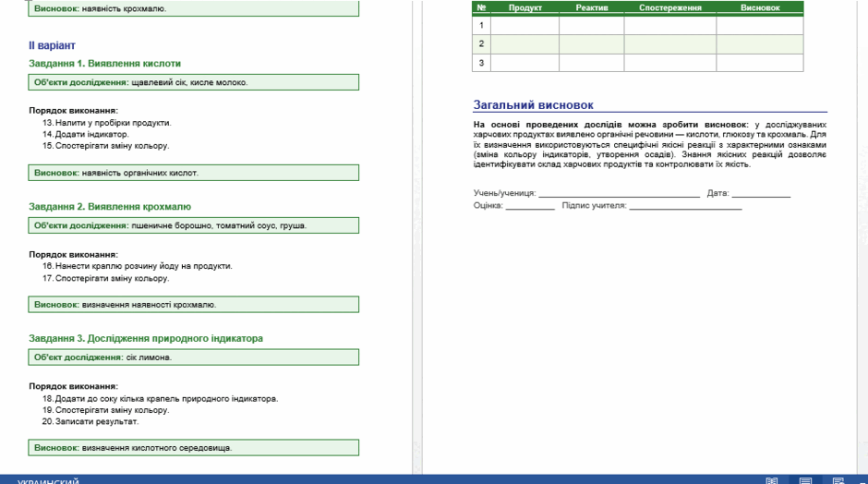Click heading Завдання 3. Дослідження природного індикатора
The image size is (868, 484).
pos(146,338)
